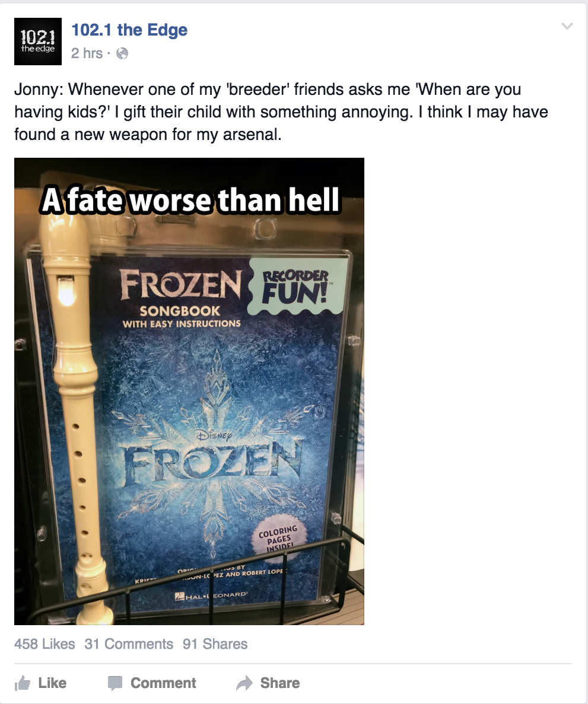Click the speech bubble Comment icon
Image resolution: width=588 pixels, height=704 pixels.
(x=115, y=683)
